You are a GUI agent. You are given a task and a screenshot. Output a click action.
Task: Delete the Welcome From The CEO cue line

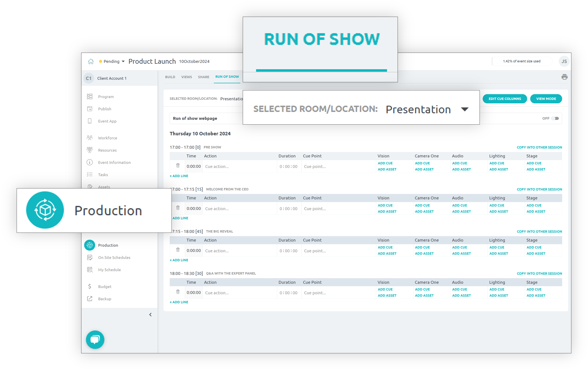click(x=178, y=208)
